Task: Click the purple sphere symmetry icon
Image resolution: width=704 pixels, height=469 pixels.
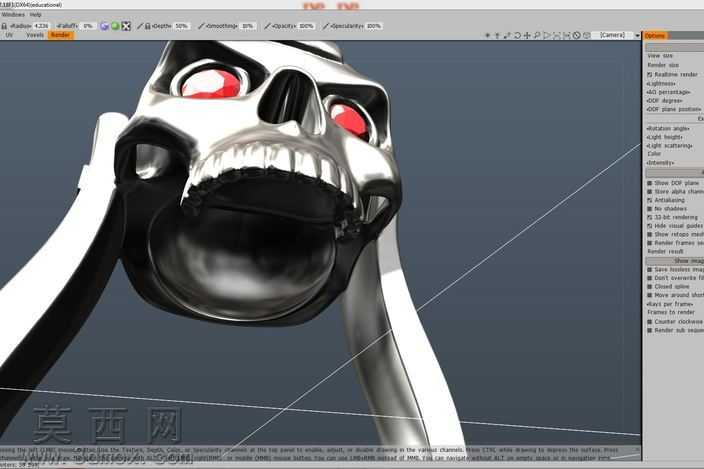Action: tap(104, 26)
